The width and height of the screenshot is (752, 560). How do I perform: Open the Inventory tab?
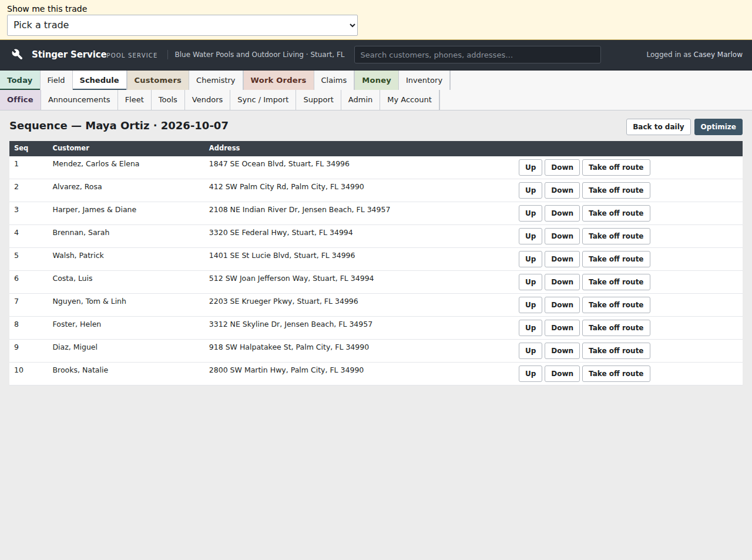424,81
